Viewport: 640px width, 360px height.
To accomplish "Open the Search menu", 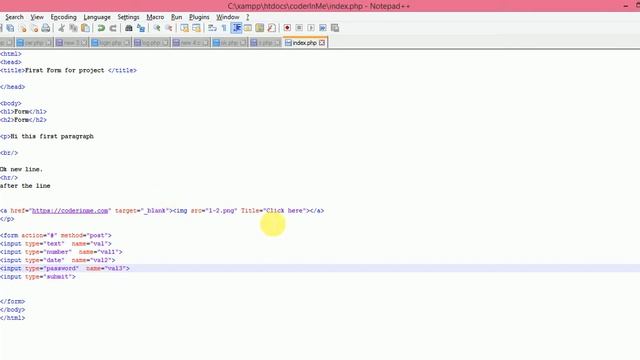I will [14, 17].
